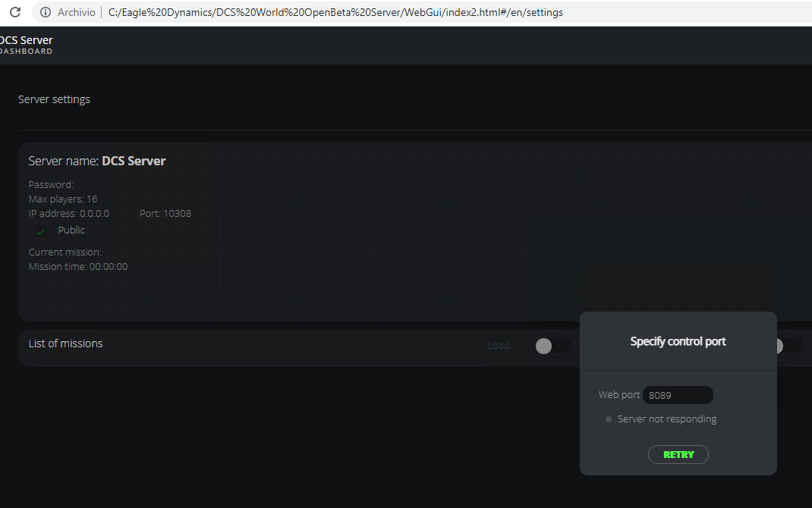
Task: Select the Port: 10308 value
Action: (x=165, y=214)
